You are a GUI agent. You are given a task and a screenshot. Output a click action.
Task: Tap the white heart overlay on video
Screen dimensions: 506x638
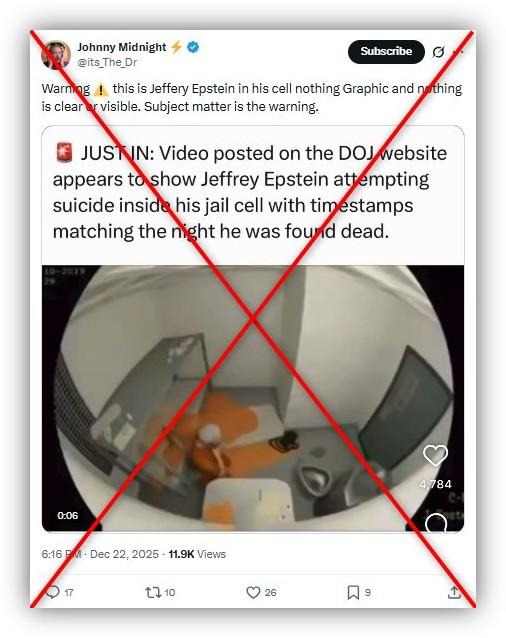[x=435, y=455]
